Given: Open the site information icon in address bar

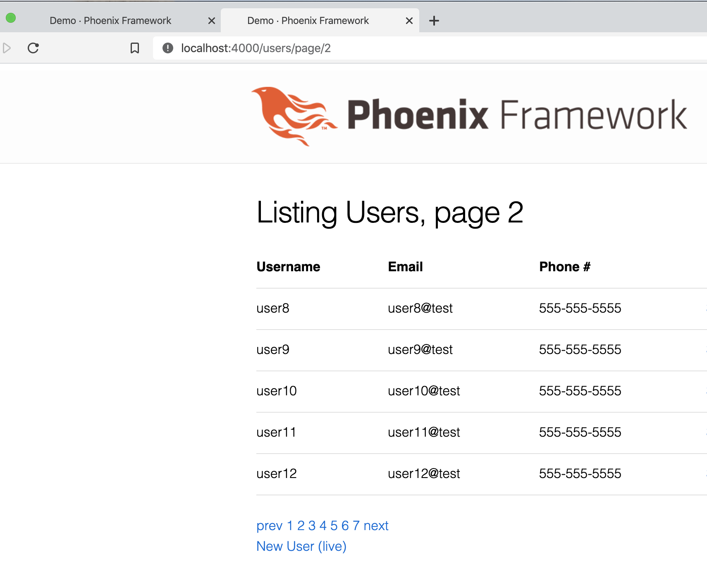Looking at the screenshot, I should pos(167,48).
